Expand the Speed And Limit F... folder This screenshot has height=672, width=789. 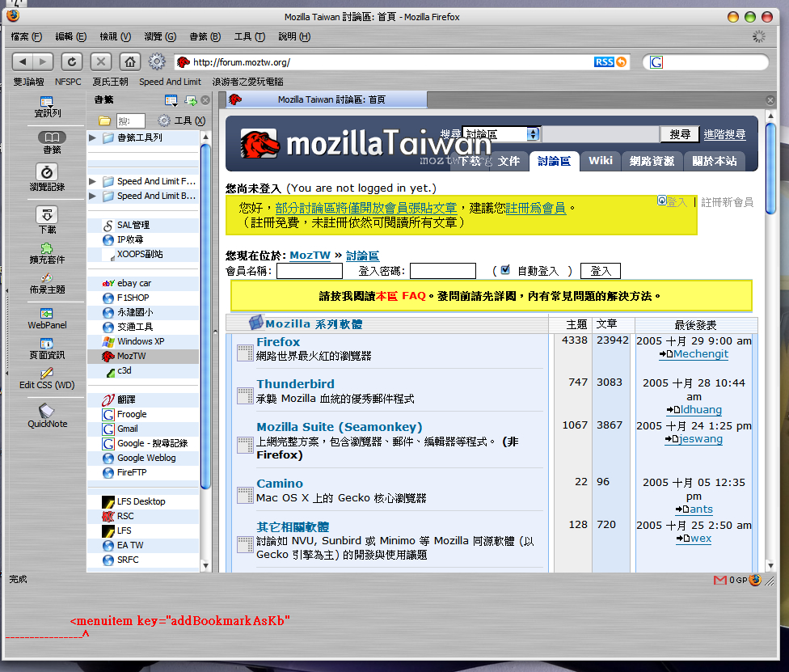93,181
